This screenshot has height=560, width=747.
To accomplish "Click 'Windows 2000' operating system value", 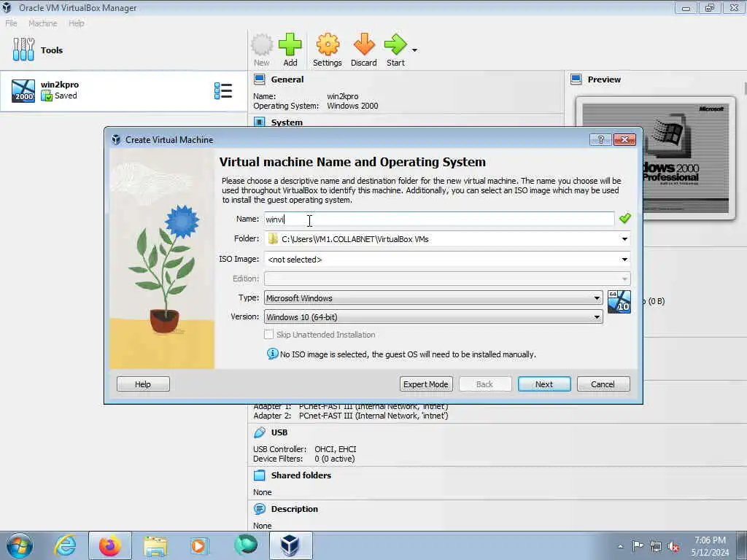I will pyautogui.click(x=352, y=106).
